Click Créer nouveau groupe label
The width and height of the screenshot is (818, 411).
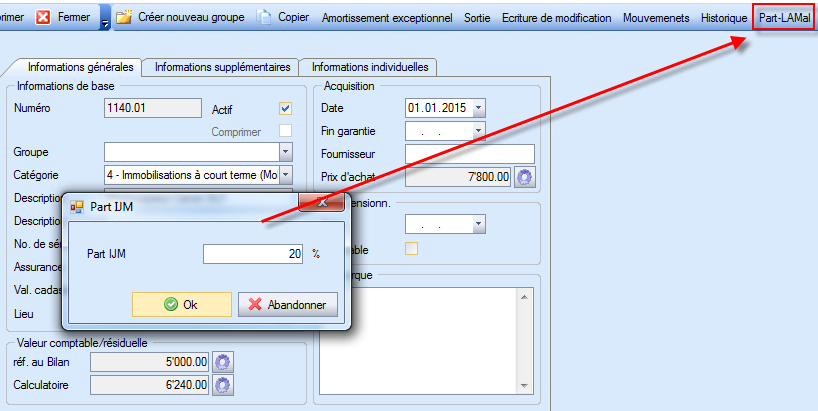(x=191, y=17)
